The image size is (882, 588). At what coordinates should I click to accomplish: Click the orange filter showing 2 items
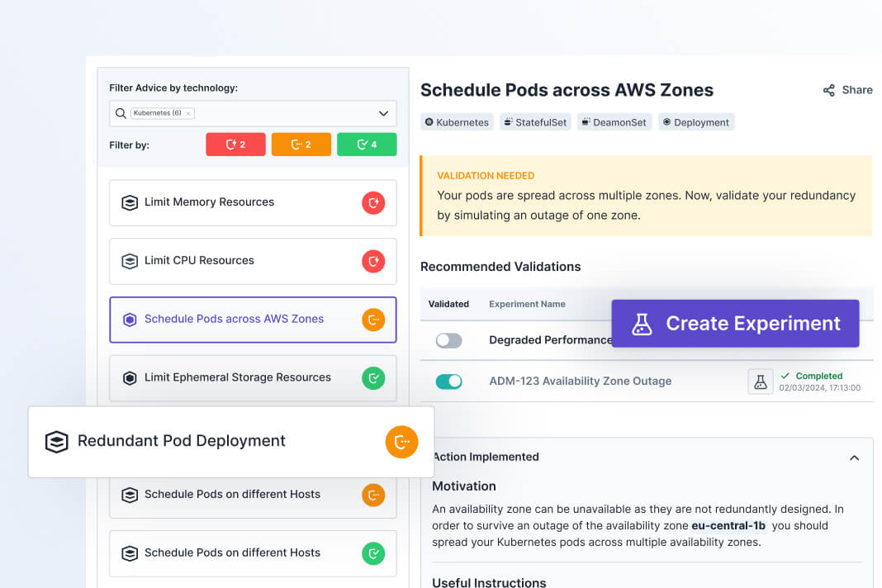(x=301, y=145)
